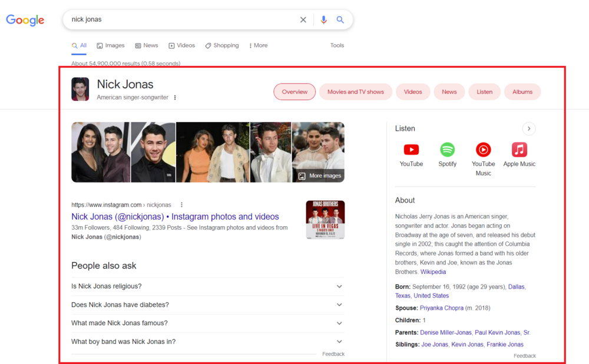Click the Google logo

click(x=25, y=20)
